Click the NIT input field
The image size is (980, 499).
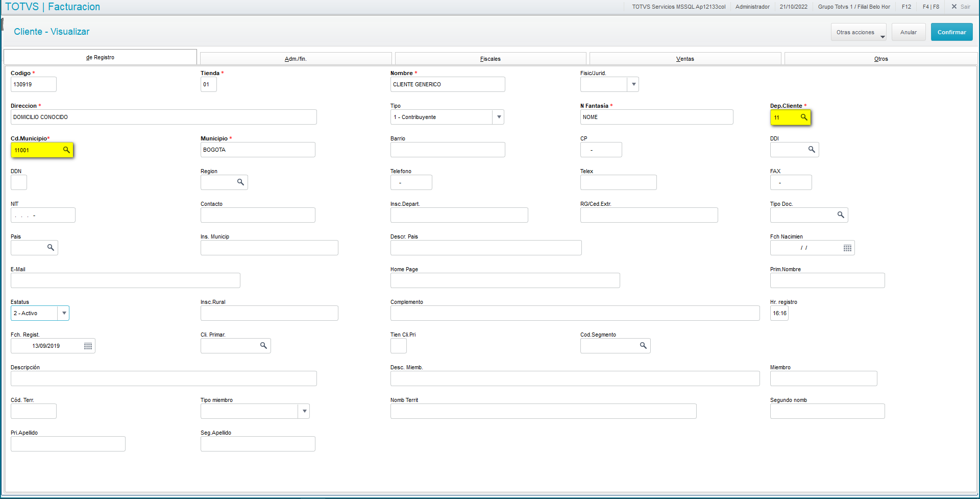(43, 215)
